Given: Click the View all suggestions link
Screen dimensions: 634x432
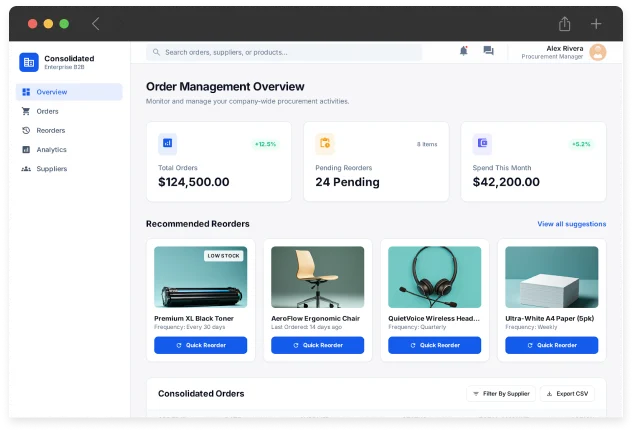Looking at the screenshot, I should (571, 224).
